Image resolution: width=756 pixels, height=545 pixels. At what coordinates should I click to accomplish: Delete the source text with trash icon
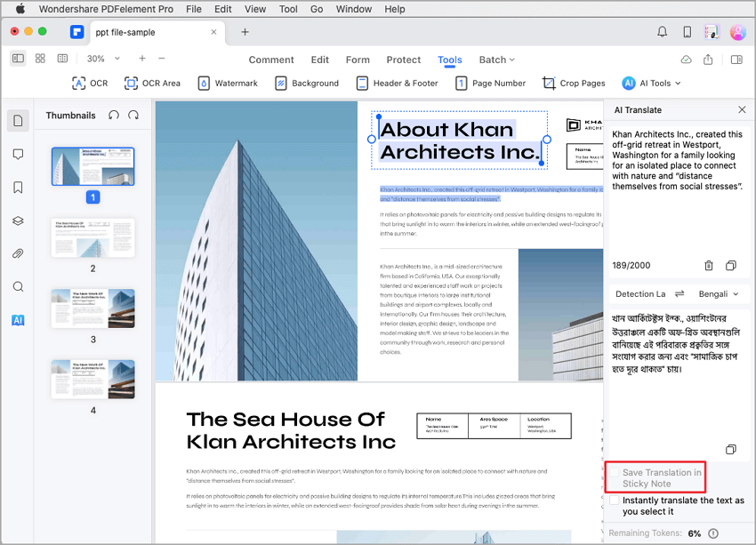coord(709,266)
